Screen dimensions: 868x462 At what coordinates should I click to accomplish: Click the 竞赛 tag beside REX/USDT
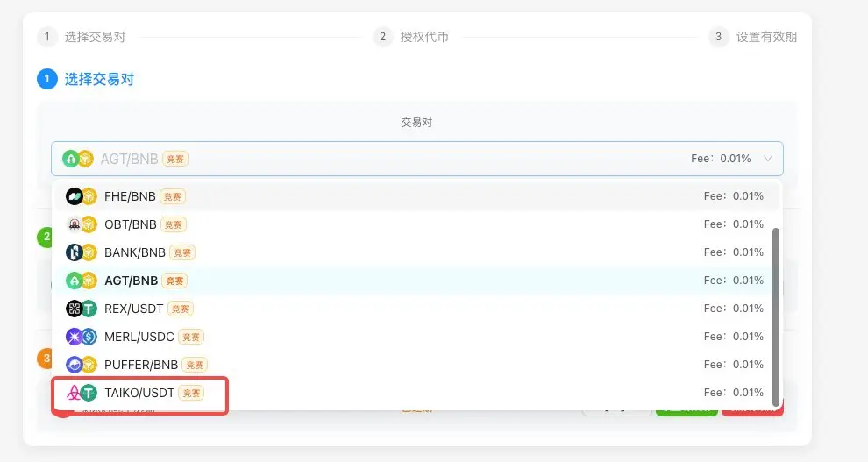[181, 309]
